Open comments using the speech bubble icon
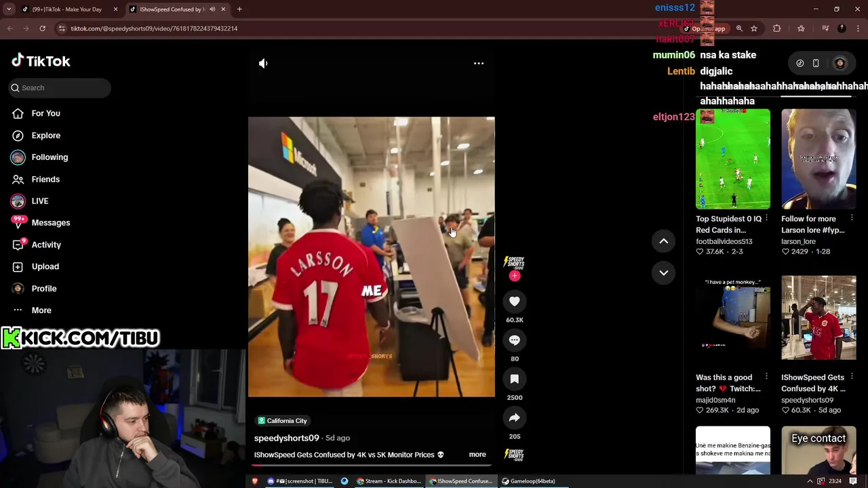Image resolution: width=868 pixels, height=488 pixels. coord(514,340)
